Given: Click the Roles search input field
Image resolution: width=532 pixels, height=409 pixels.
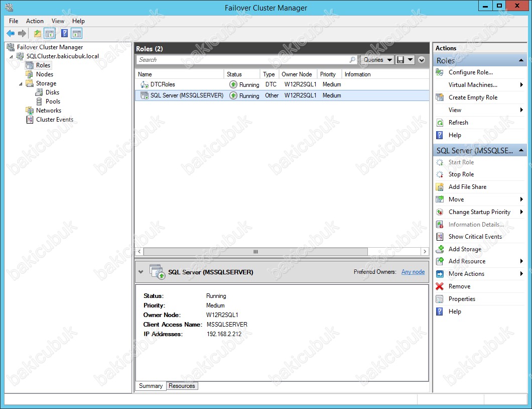Looking at the screenshot, I should (247, 60).
